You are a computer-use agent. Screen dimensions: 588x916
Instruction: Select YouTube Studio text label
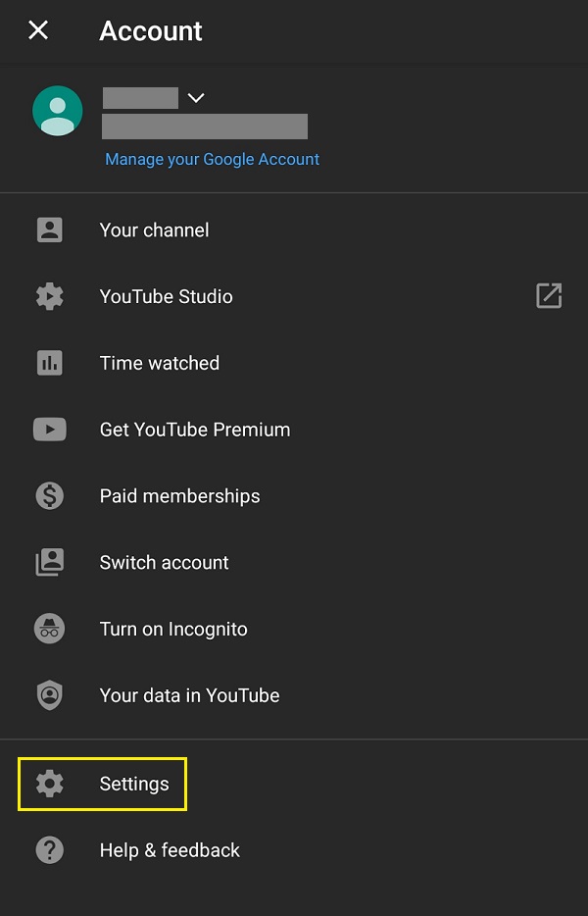pyautogui.click(x=167, y=297)
